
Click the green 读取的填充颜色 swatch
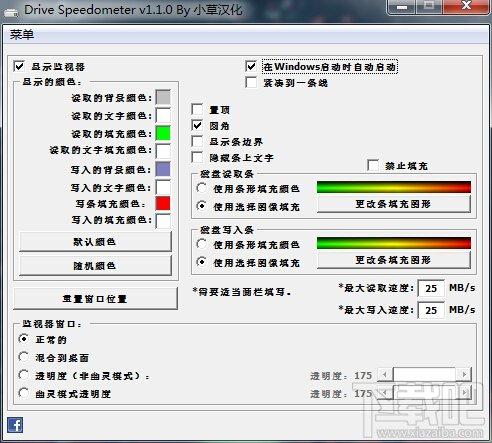[x=163, y=133]
